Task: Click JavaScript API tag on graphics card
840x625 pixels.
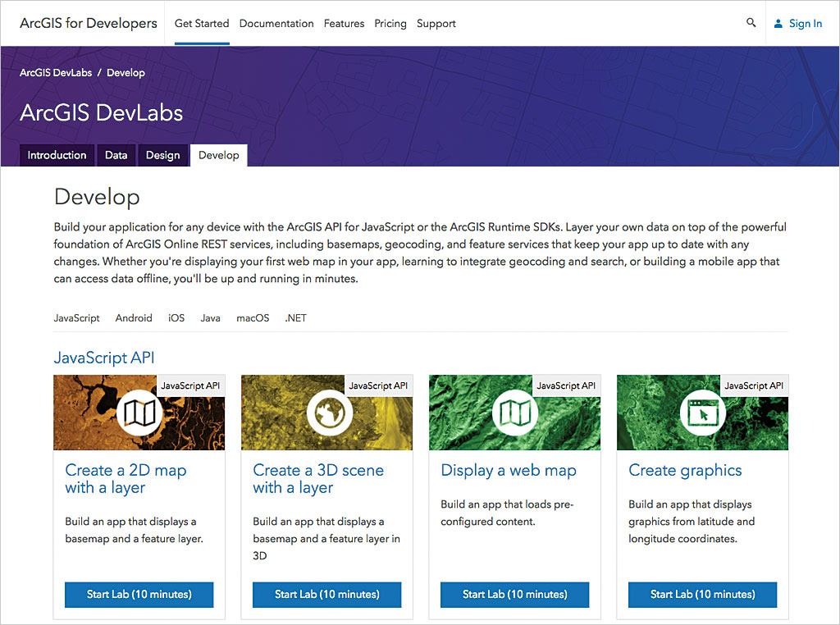Action: pyautogui.click(x=754, y=385)
